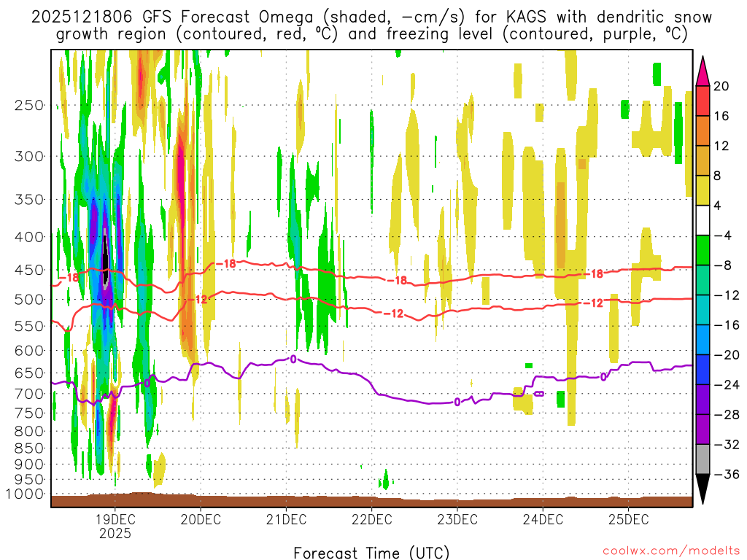Pick the orange swatch between 12 and 16
Screen dimensions: 747x560
click(x=704, y=131)
